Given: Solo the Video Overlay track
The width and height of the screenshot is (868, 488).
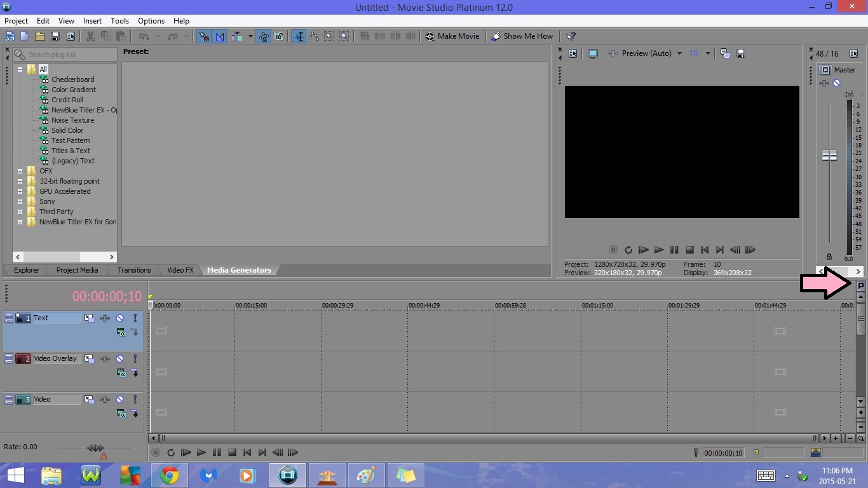Looking at the screenshot, I should (x=135, y=358).
